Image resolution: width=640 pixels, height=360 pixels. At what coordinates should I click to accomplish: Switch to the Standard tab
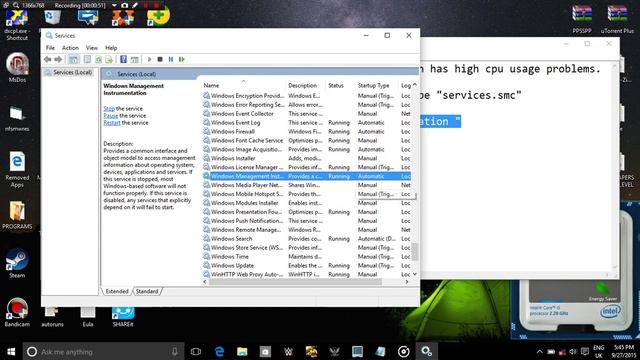147,291
